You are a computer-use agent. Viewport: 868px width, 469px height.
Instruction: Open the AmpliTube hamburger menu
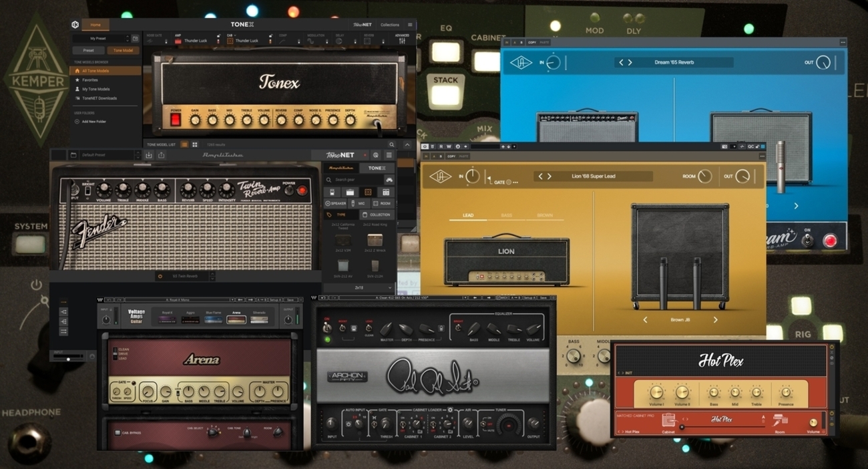click(389, 155)
